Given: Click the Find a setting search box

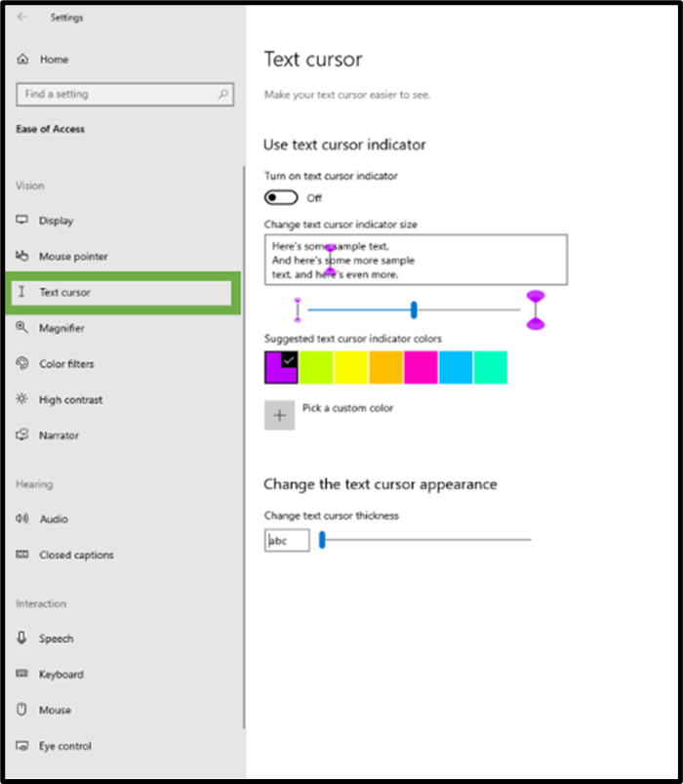Looking at the screenshot, I should click(117, 95).
